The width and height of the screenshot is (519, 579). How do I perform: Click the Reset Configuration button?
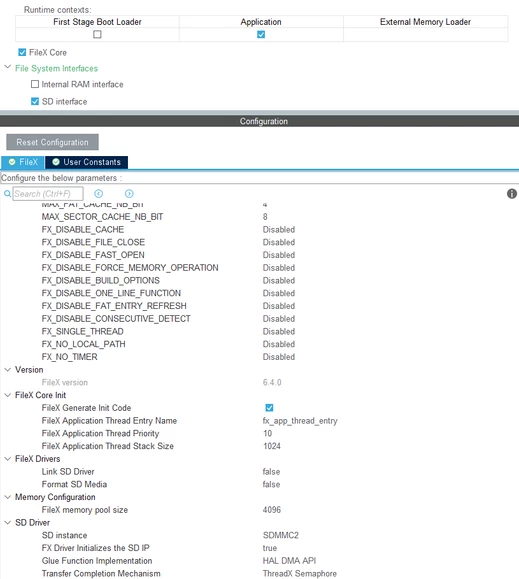[52, 142]
